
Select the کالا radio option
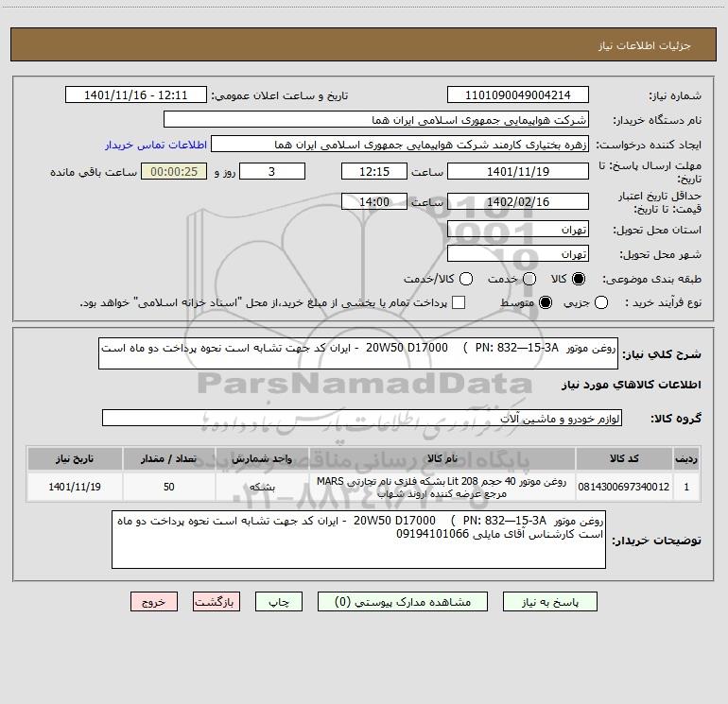579,279
